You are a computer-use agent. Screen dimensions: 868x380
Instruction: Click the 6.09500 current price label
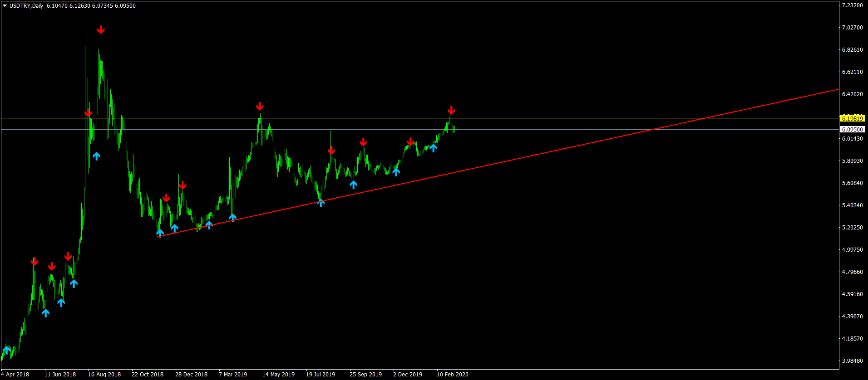coord(852,130)
